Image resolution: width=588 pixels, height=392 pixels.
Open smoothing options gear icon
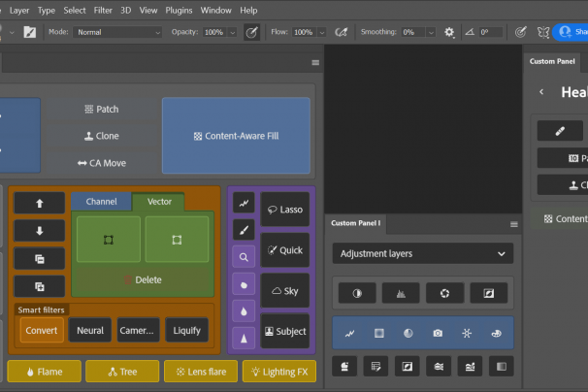tap(449, 32)
